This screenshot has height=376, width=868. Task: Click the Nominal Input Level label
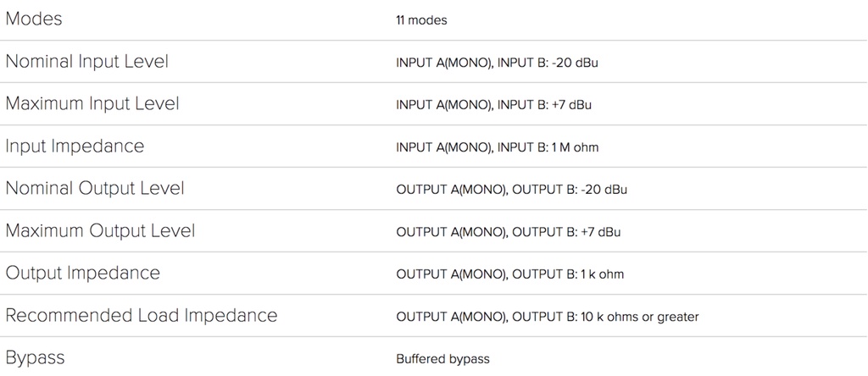coord(87,61)
